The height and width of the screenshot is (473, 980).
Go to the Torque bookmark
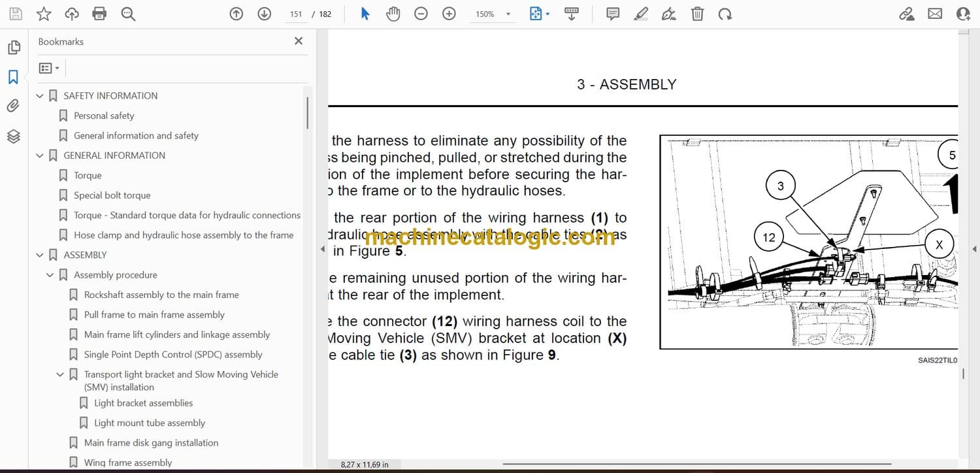pyautogui.click(x=88, y=175)
